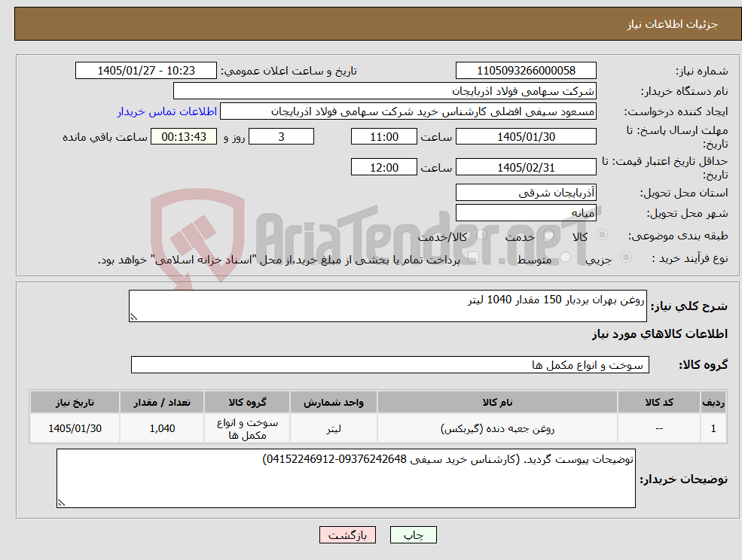Click the response deadline date 1405/01/30 field
The image size is (742, 560).
[x=526, y=137]
